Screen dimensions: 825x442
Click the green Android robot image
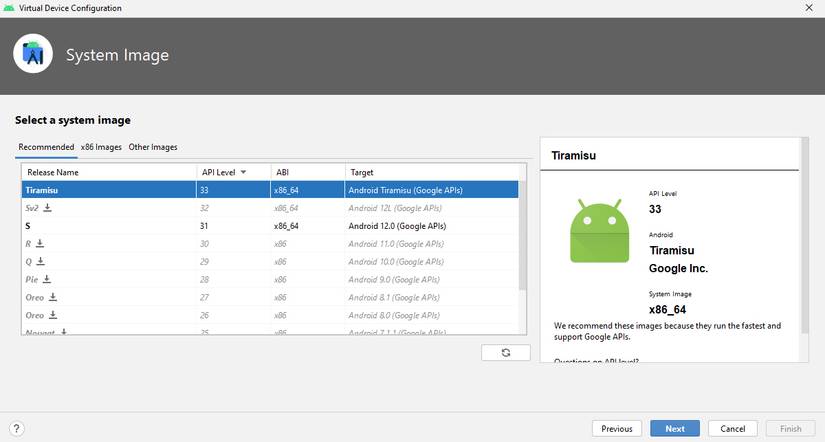tap(599, 230)
